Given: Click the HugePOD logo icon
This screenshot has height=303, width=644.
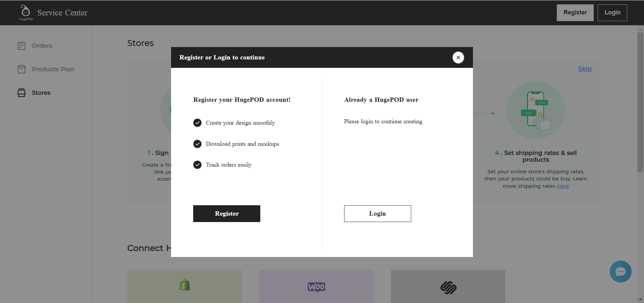Looking at the screenshot, I should point(25,12).
